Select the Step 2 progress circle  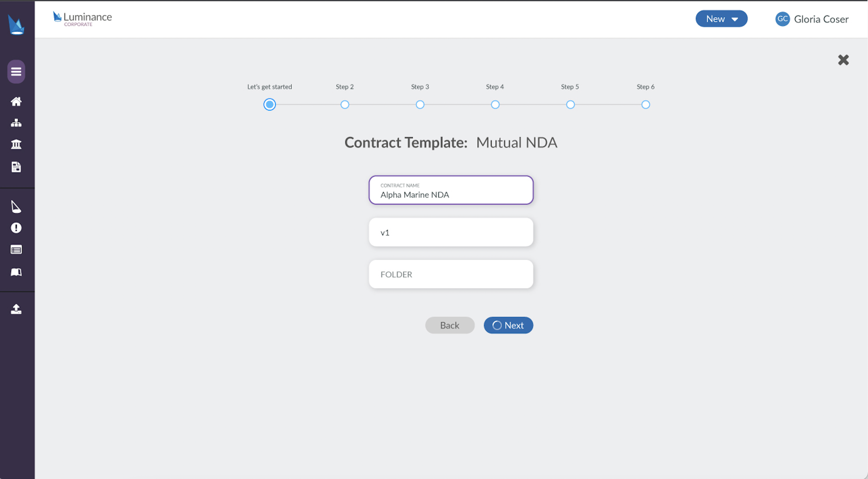coord(345,105)
